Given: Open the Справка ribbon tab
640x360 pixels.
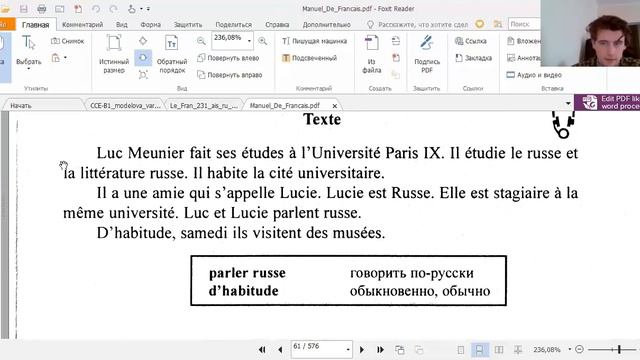Looking at the screenshot, I should tap(277, 24).
